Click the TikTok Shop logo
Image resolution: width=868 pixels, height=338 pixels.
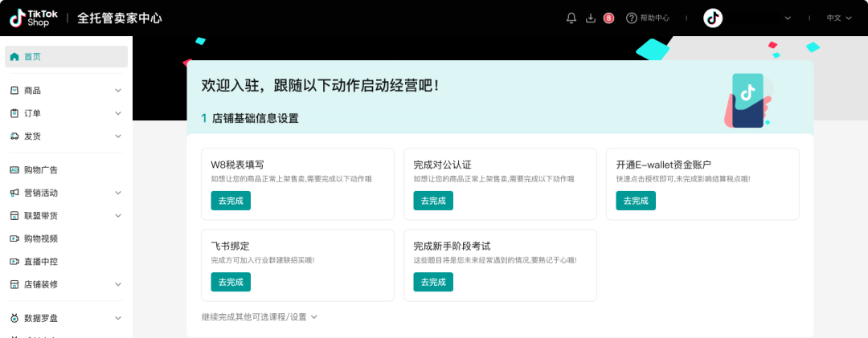click(31, 18)
